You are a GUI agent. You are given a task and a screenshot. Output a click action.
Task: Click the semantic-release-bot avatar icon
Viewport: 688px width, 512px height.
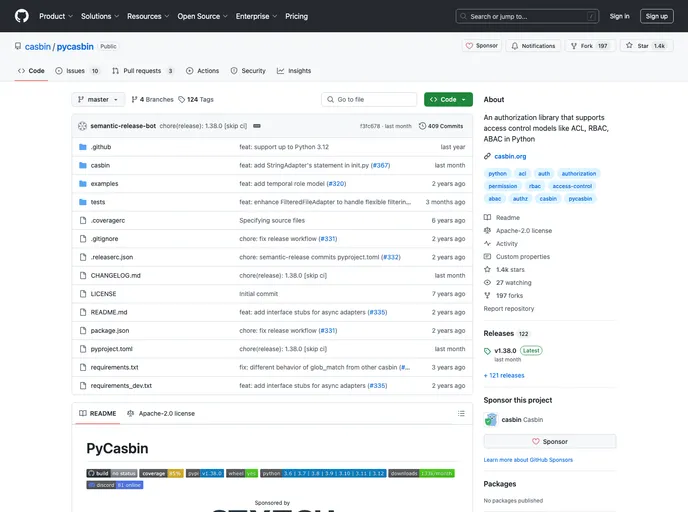pyautogui.click(x=82, y=126)
